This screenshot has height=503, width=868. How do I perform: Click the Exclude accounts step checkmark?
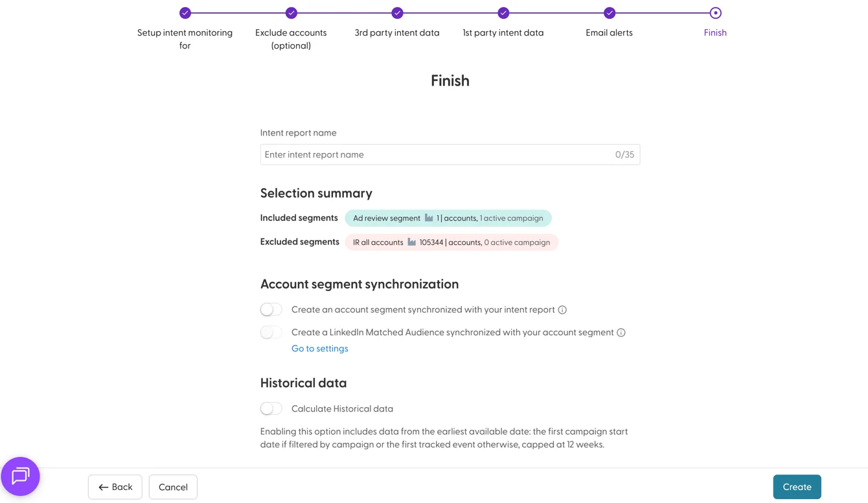(x=291, y=13)
